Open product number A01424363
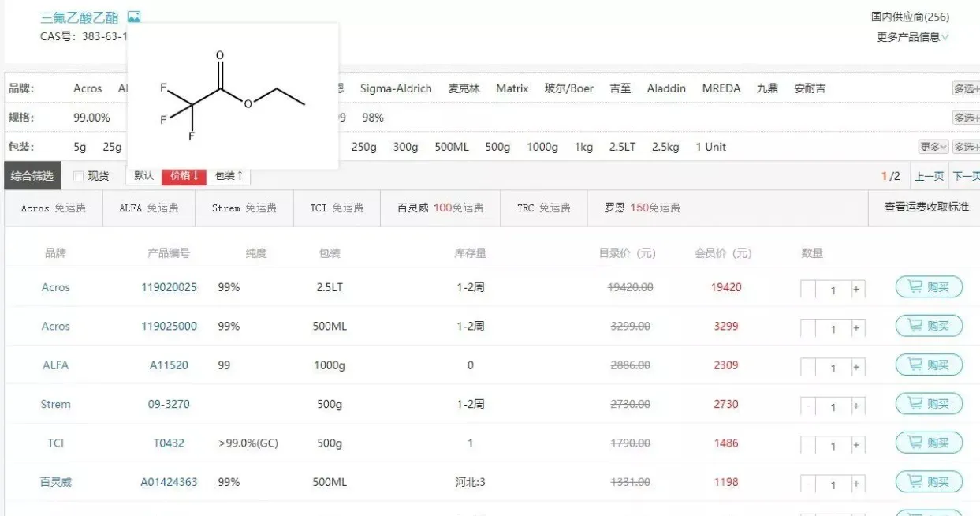980x516 pixels. click(x=169, y=482)
